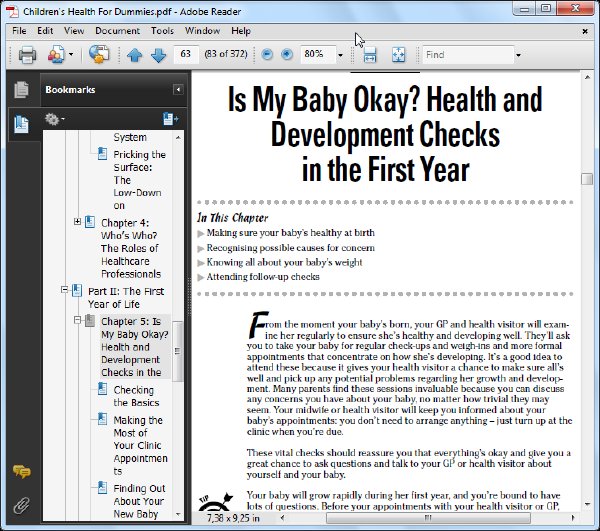Screen dimensions: 600x531
Task: Go to next page with down arrow
Action: 158,55
